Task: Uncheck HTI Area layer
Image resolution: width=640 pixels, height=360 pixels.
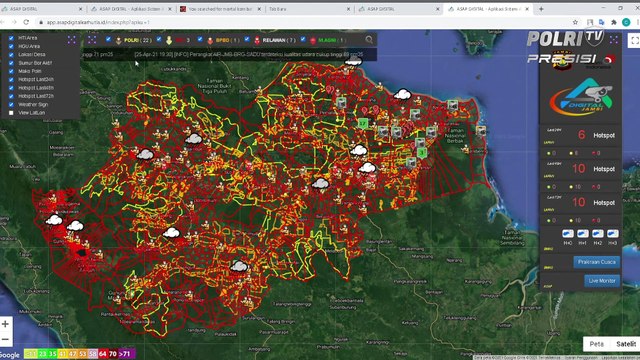Action: pyautogui.click(x=11, y=38)
